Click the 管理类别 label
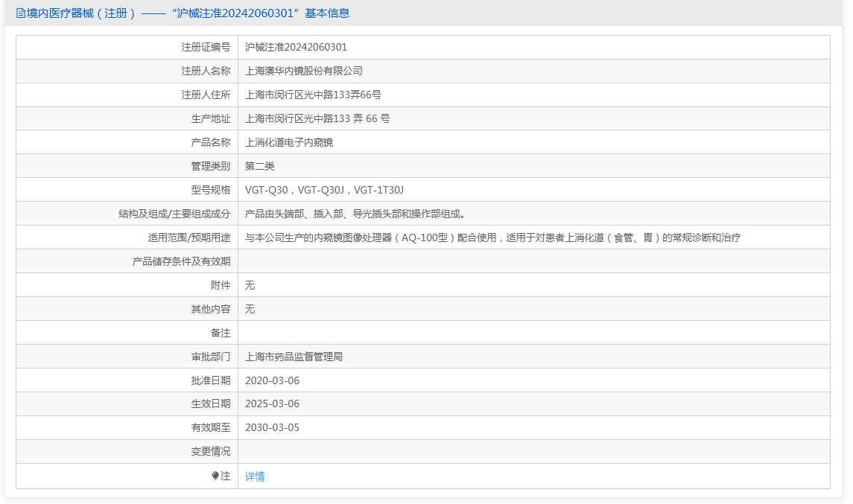 pyautogui.click(x=211, y=166)
